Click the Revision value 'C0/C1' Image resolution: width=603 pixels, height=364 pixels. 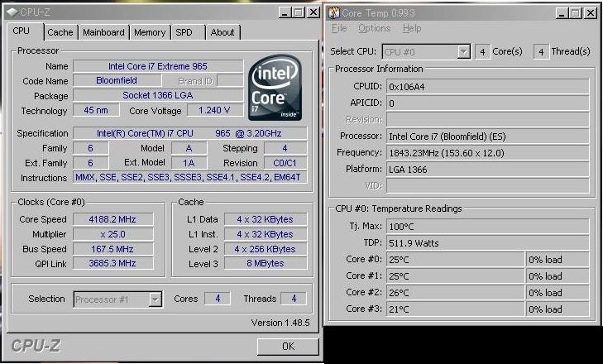tap(285, 163)
